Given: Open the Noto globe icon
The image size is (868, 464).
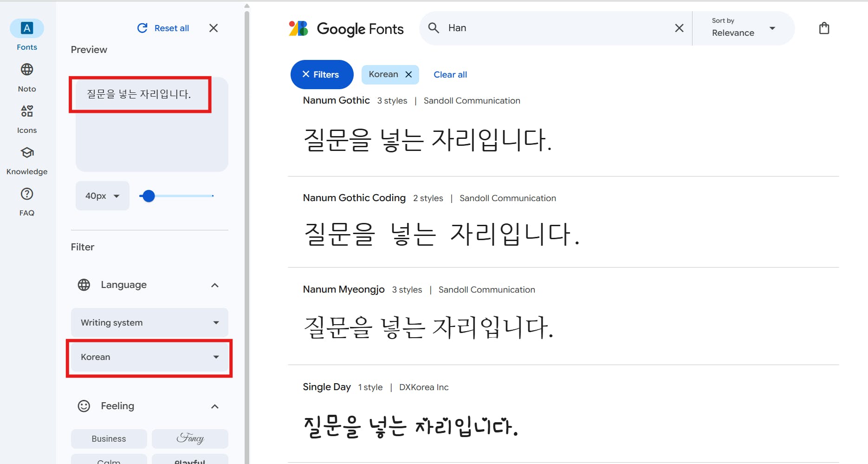Looking at the screenshot, I should pyautogui.click(x=27, y=70).
